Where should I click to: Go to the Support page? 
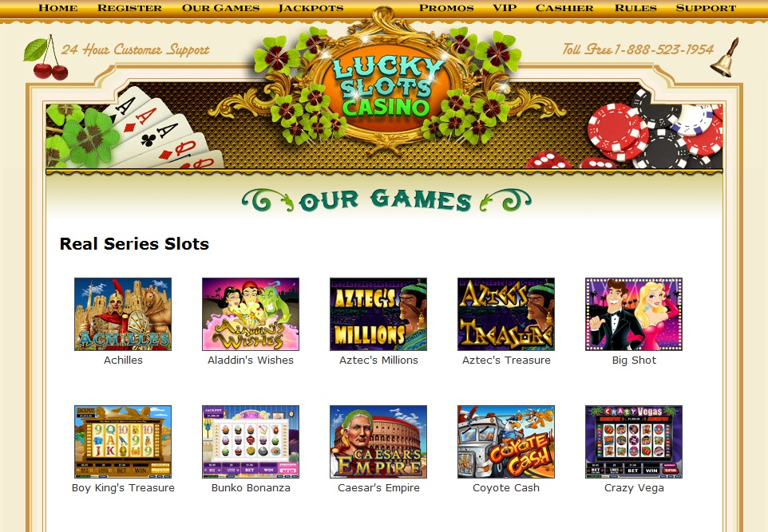706,8
